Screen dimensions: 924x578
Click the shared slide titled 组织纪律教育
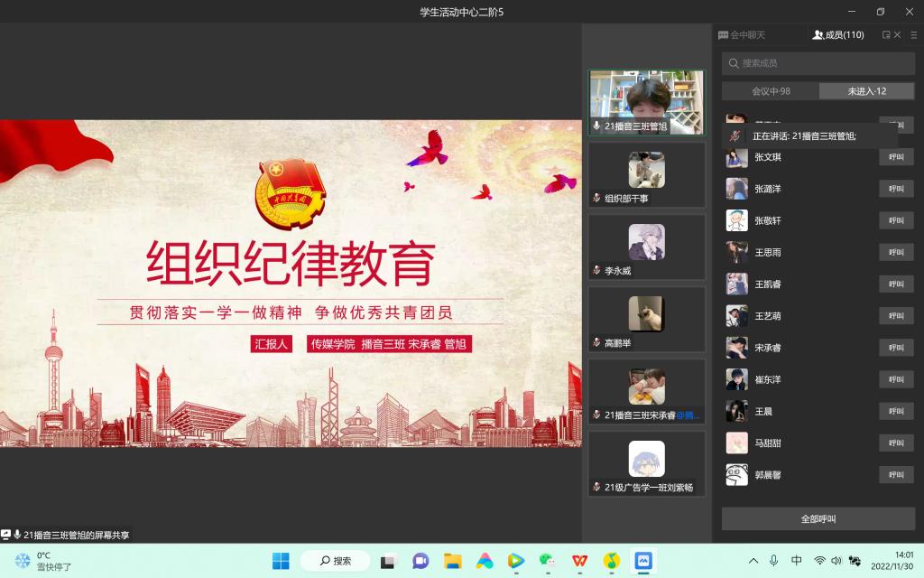pos(291,284)
